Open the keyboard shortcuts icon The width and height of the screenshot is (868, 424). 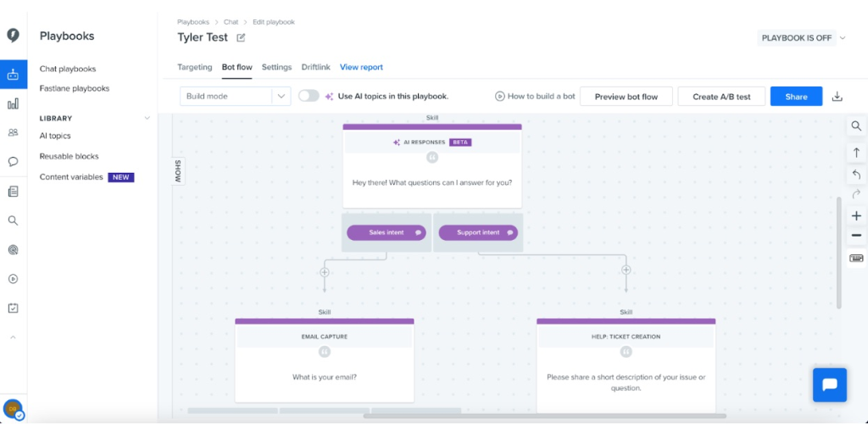point(856,258)
